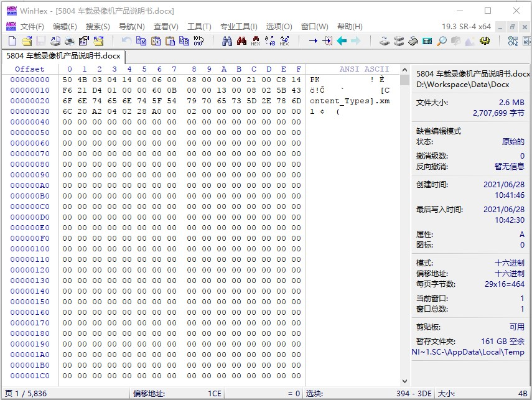Select the 5804 车载录像机产品说明书.docx tab
Screen dimensions: 532x400
pos(63,56)
